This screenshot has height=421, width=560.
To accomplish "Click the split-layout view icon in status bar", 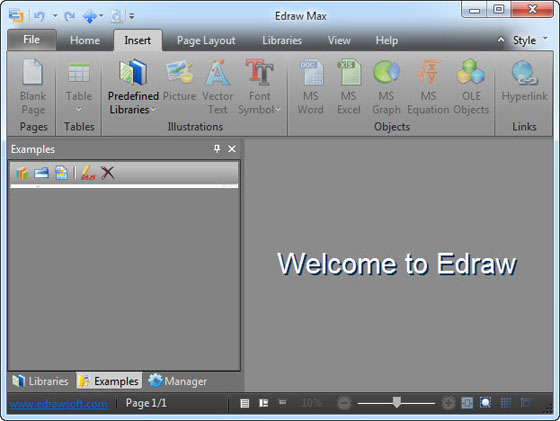I will 264,403.
